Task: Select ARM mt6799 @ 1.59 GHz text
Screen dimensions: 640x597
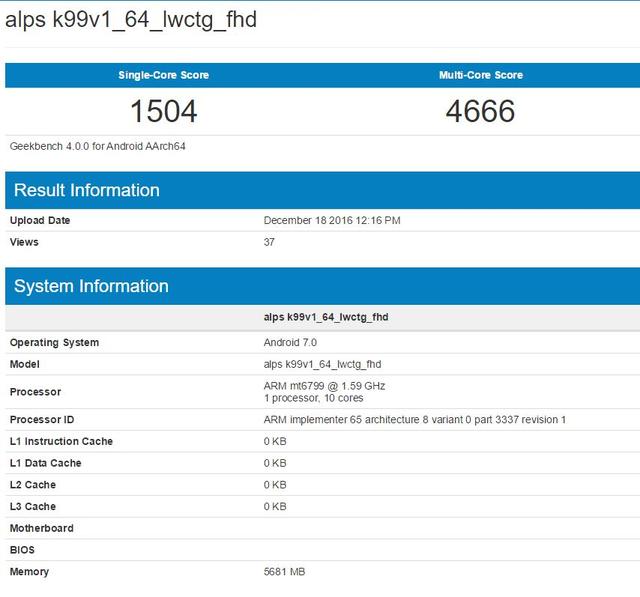Action: click(324, 386)
